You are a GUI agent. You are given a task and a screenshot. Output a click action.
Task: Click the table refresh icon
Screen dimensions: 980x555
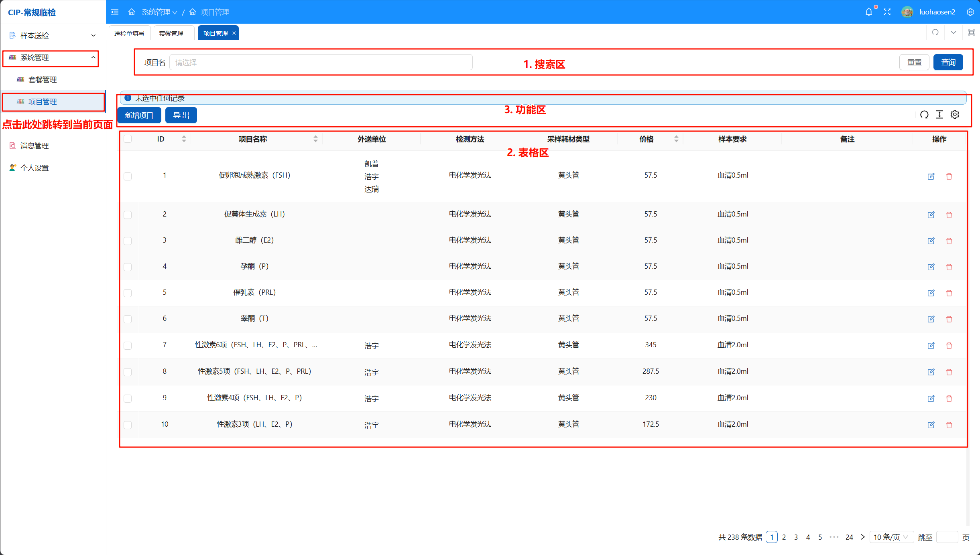924,115
